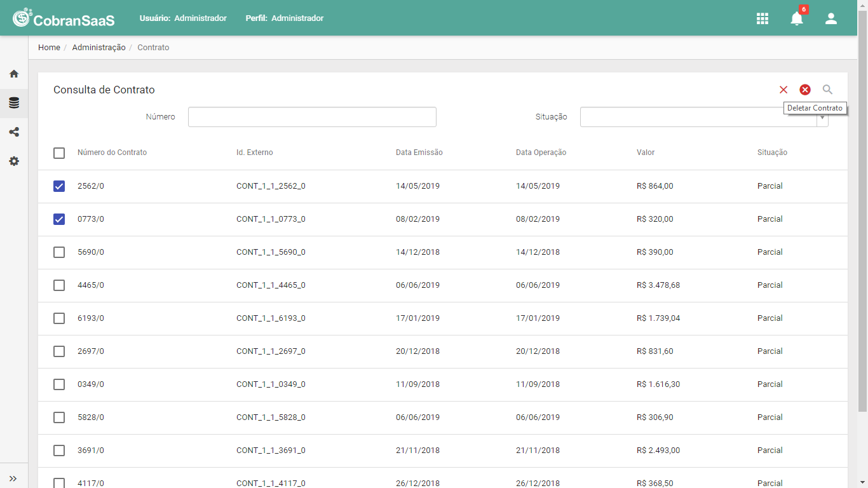
Task: Check contract 5690/0 checkbox
Action: click(x=59, y=252)
